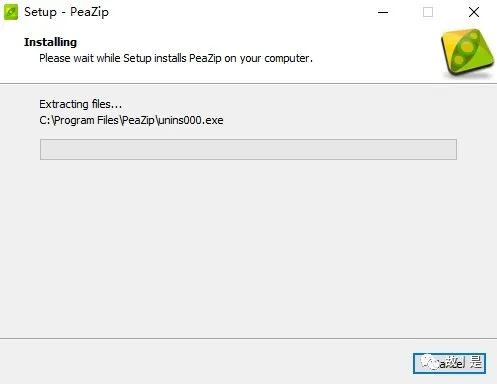The height and width of the screenshot is (384, 497).
Task: Click the greyed-out maximize button
Action: [428, 12]
